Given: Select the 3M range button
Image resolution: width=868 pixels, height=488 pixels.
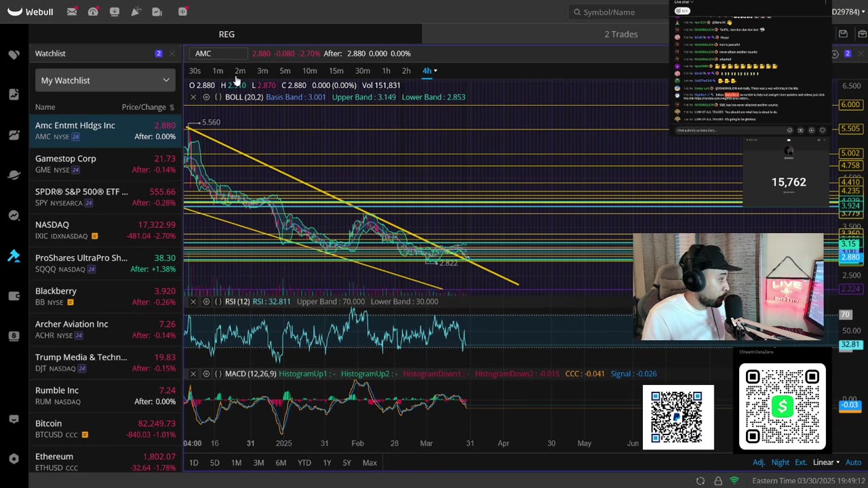Looking at the screenshot, I should tap(258, 462).
